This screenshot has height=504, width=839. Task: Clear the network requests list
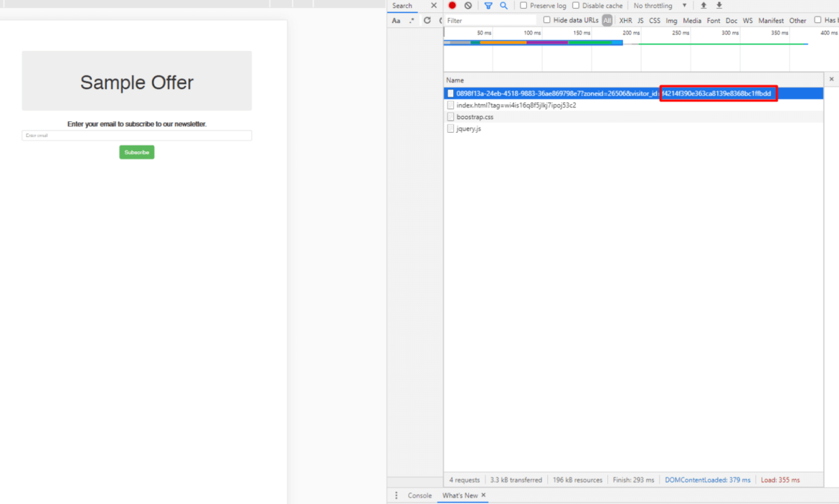pyautogui.click(x=467, y=6)
